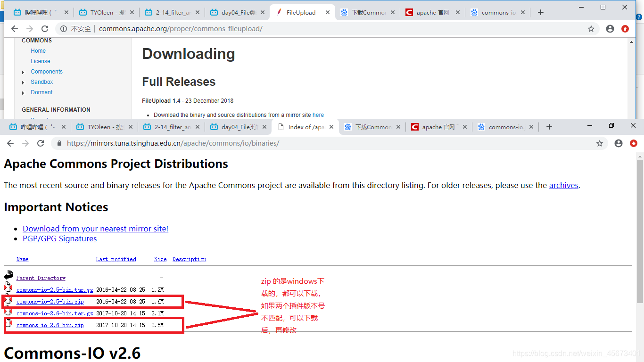Sort listing by Last modified column

tap(116, 259)
